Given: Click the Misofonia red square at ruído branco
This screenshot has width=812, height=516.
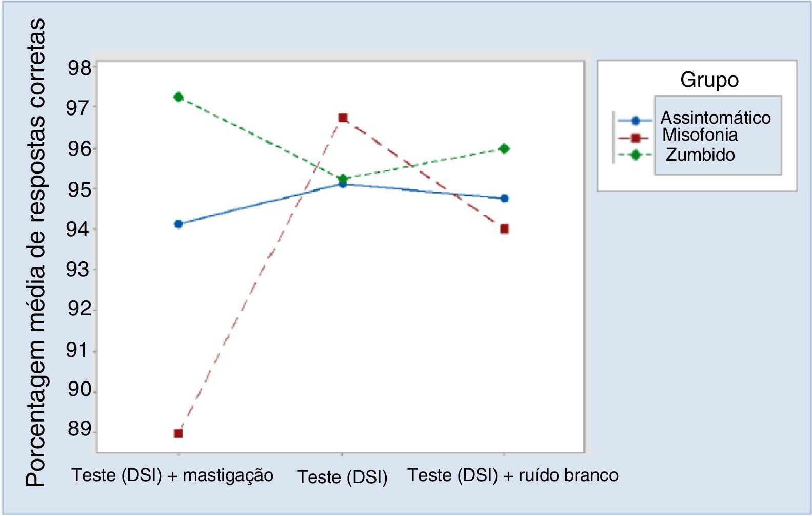Looking at the screenshot, I should 504,229.
